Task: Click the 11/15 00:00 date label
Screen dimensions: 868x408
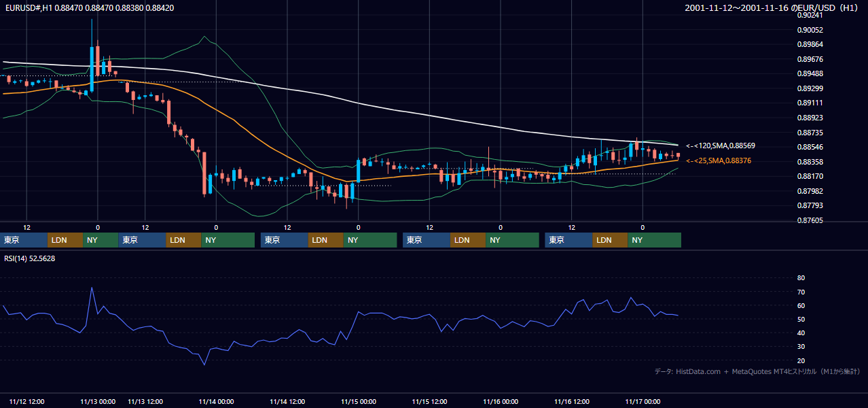Action: [359, 401]
